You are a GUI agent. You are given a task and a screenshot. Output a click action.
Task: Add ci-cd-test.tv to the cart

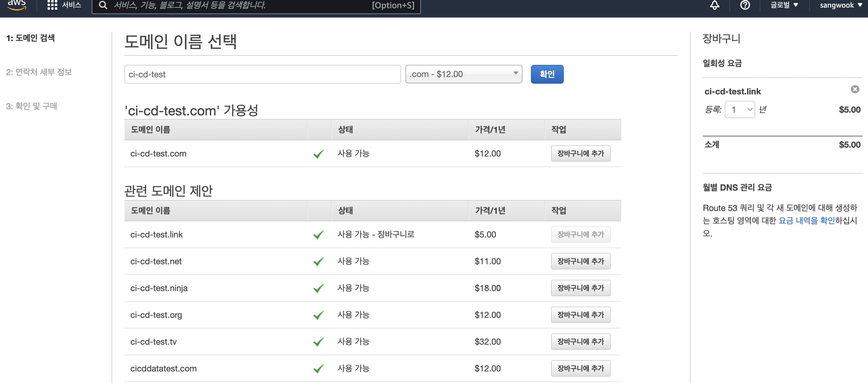coord(580,342)
